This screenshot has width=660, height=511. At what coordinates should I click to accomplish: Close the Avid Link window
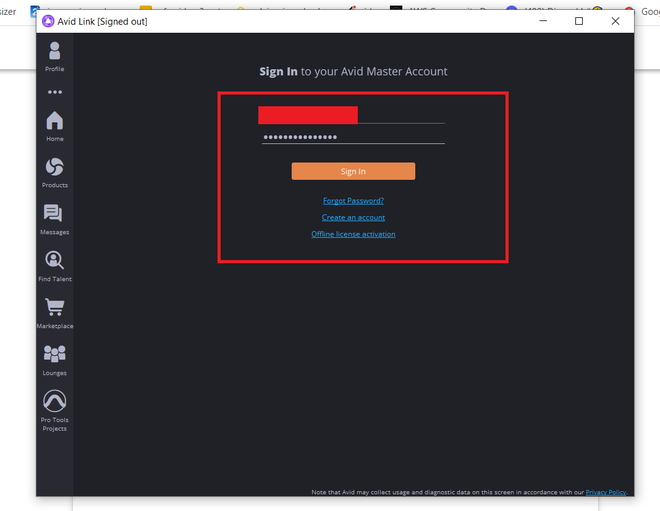tap(615, 21)
